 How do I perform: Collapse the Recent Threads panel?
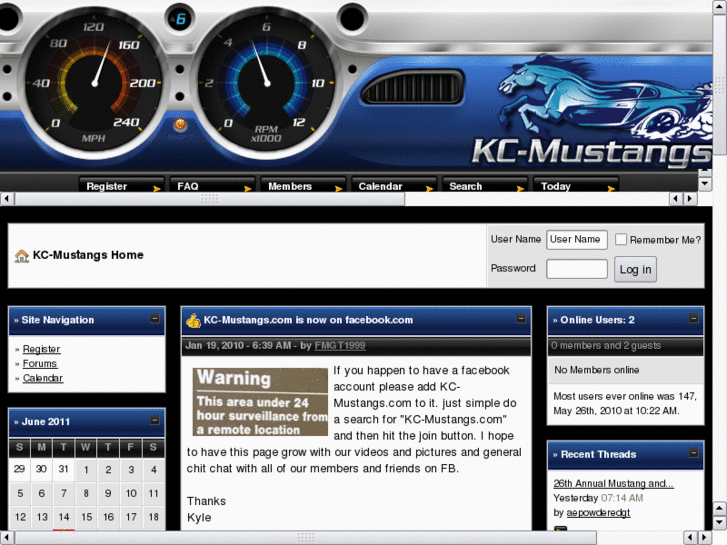coord(694,453)
